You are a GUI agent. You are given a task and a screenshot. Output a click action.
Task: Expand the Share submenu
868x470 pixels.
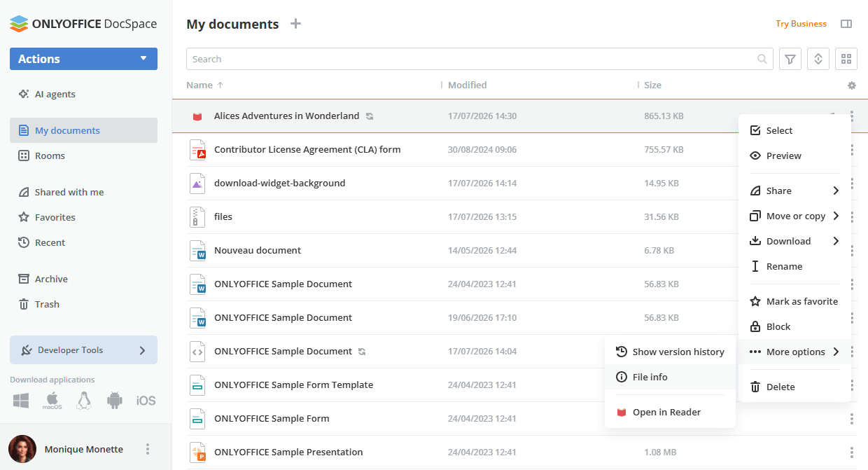pyautogui.click(x=794, y=191)
